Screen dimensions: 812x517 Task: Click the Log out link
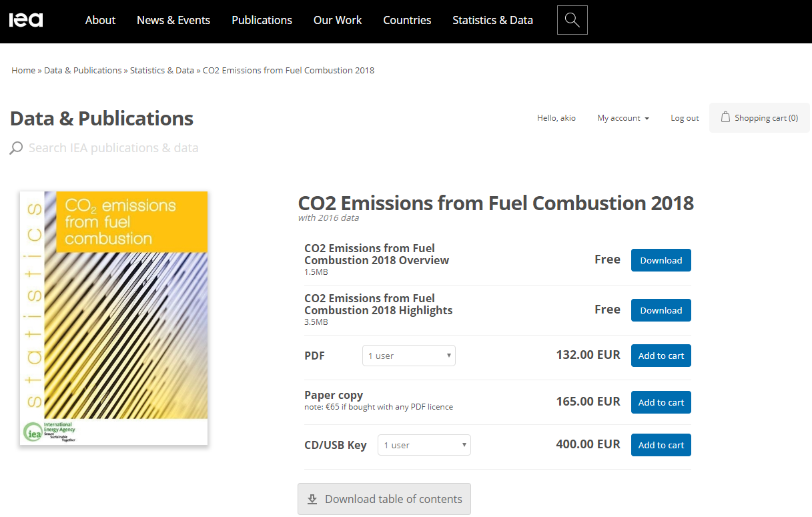pos(685,118)
